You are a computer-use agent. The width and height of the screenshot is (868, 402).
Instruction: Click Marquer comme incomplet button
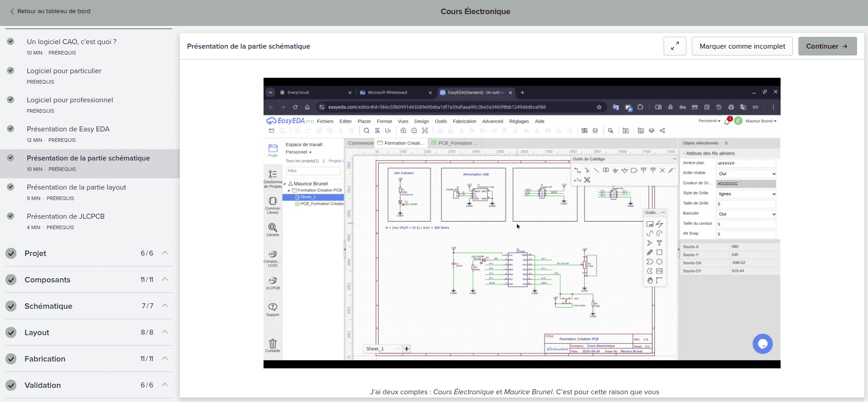tap(742, 46)
